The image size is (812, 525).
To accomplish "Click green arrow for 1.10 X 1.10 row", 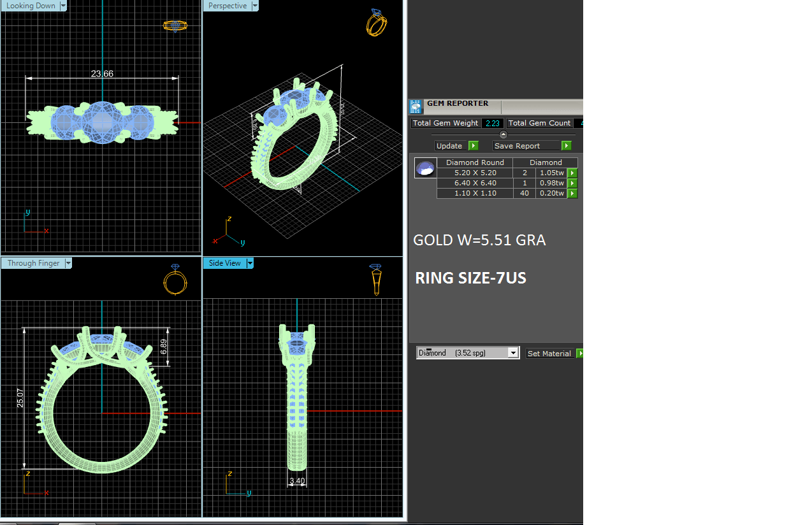I will pyautogui.click(x=572, y=194).
